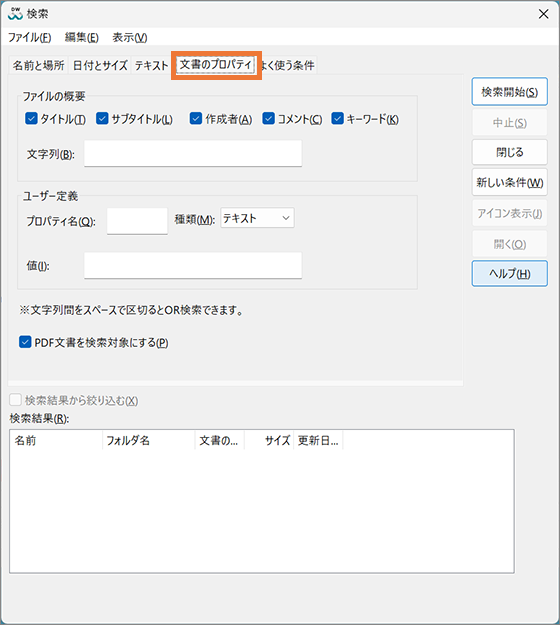This screenshot has height=625, width=560.
Task: Sort results by サイズ column header
Action: coord(269,440)
